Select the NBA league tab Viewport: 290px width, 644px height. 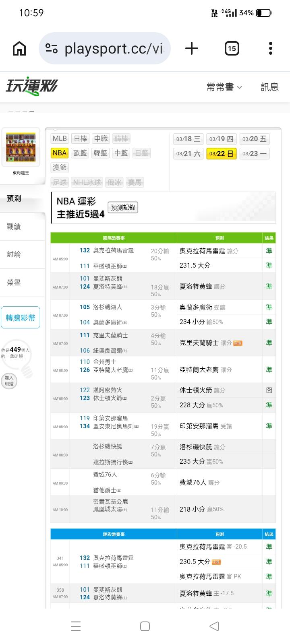click(x=60, y=153)
